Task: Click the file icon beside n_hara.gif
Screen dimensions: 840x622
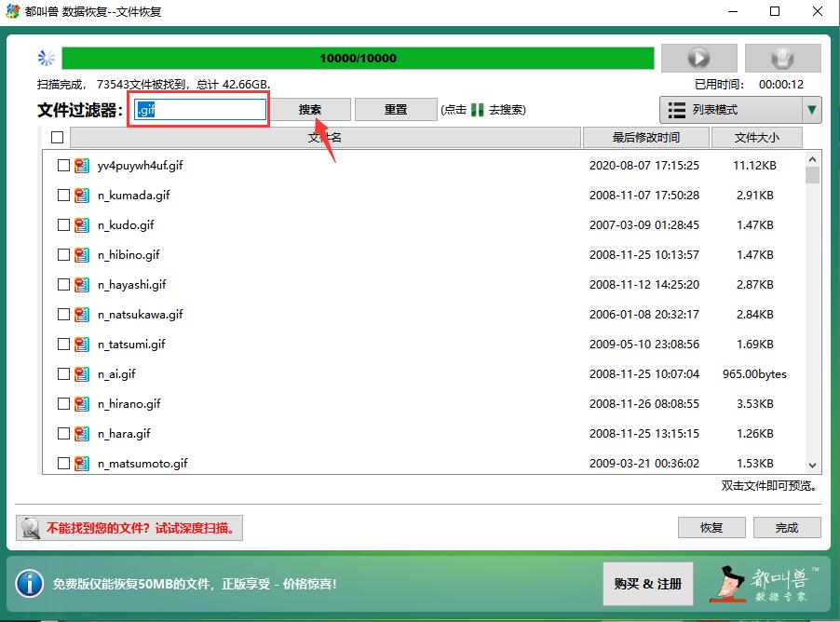Action: (82, 433)
